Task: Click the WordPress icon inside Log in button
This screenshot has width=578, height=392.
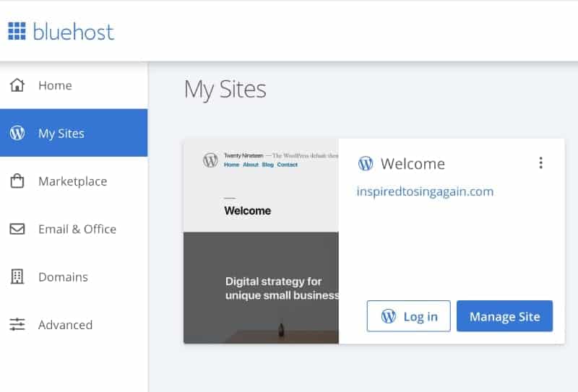Action: [x=389, y=316]
